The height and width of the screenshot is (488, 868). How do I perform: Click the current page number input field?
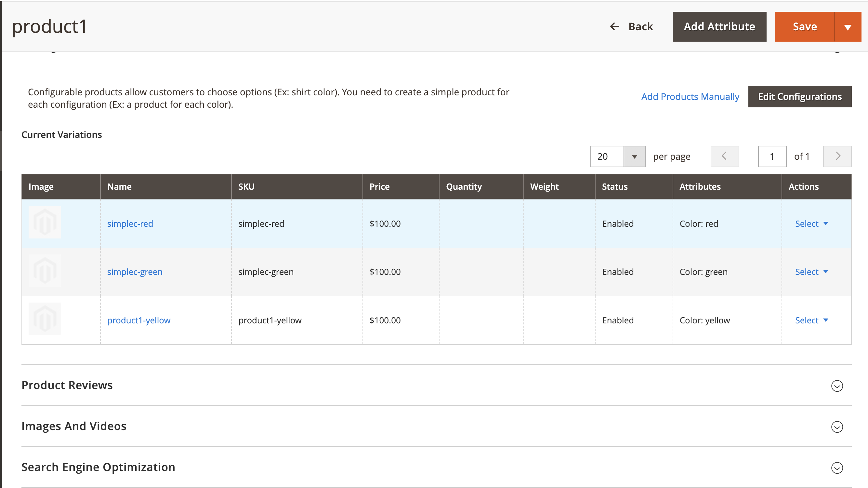point(772,156)
